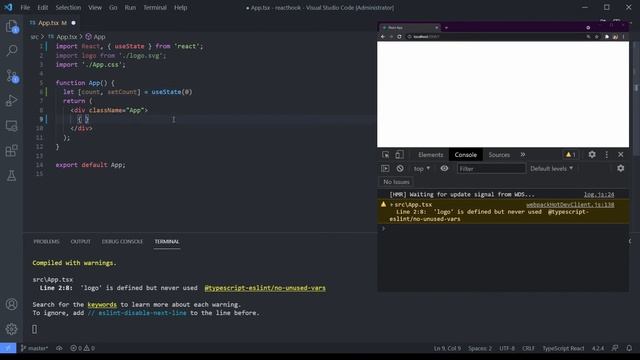Create a live expression with eye icon
This screenshot has height=360, width=640.
(444, 169)
